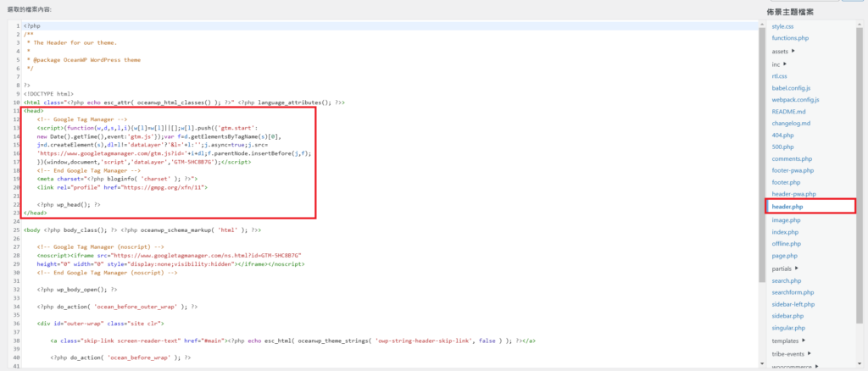Viewport: 868px width, 371px height.
Task: Expand the inc folder arrow
Action: click(x=785, y=64)
